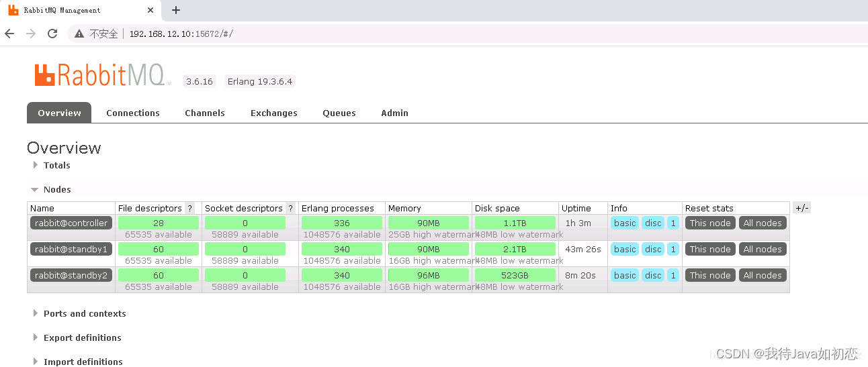Click disk space bar showing 1.1TB
This screenshot has height=367, width=868.
pyautogui.click(x=515, y=223)
